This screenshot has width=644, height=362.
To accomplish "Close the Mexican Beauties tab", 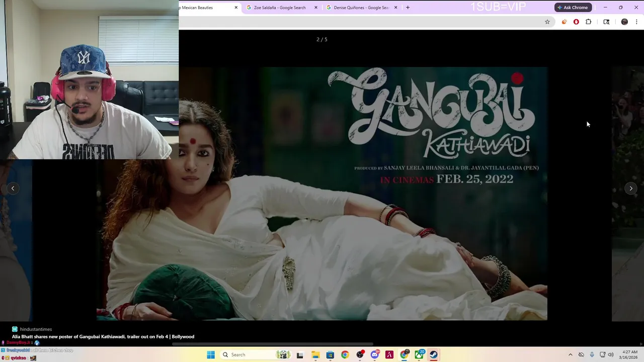I will pyautogui.click(x=236, y=8).
